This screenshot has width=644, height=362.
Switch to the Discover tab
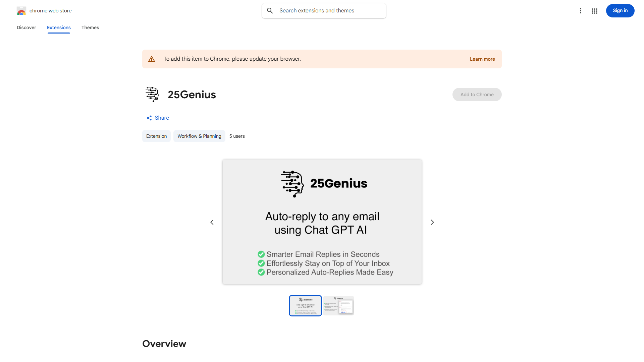coord(26,27)
